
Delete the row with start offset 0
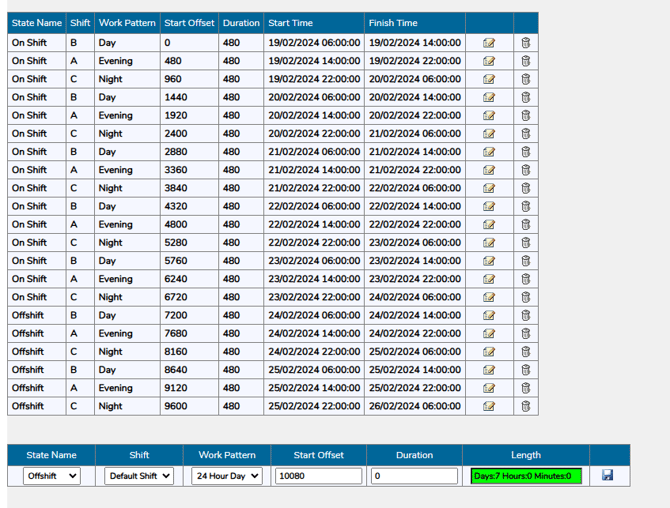click(x=526, y=43)
